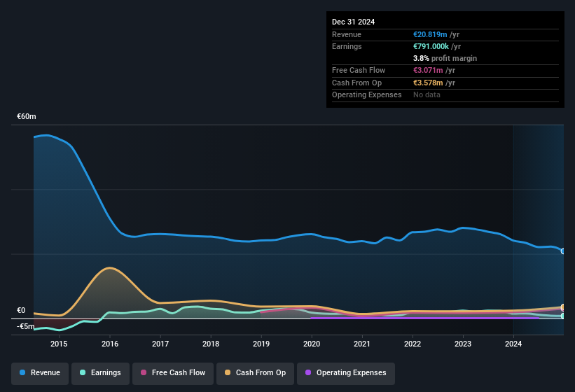Click the €20.819m revenue value in tooltip

click(430, 34)
